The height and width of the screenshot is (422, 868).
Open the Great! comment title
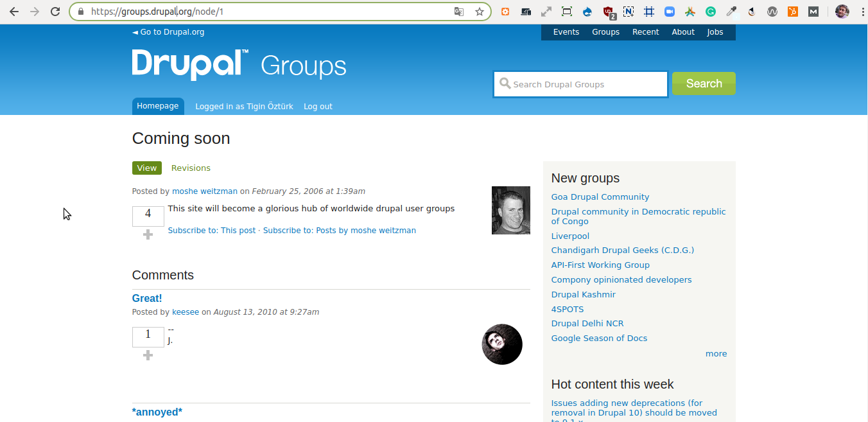pos(147,299)
